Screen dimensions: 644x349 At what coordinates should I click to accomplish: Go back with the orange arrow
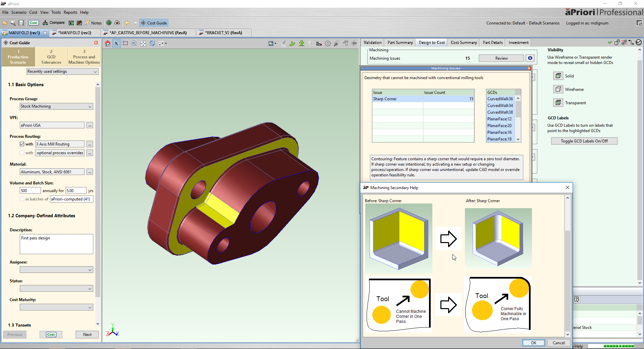127,23
